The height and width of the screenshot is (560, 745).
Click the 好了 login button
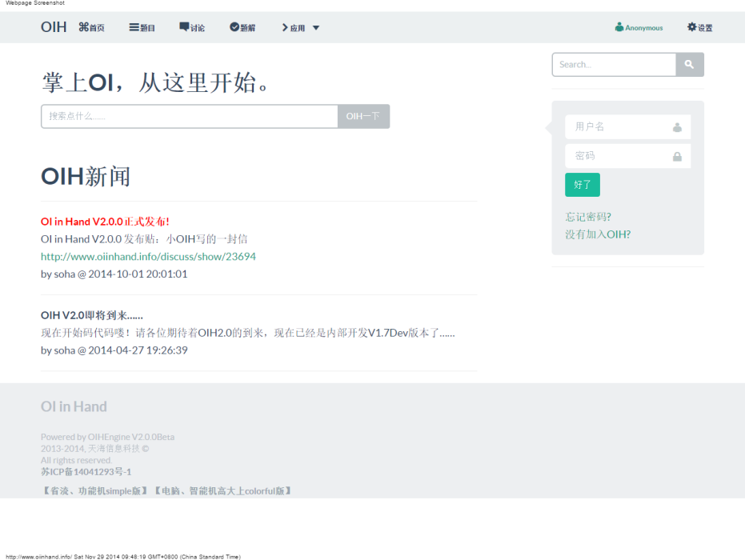tap(583, 185)
